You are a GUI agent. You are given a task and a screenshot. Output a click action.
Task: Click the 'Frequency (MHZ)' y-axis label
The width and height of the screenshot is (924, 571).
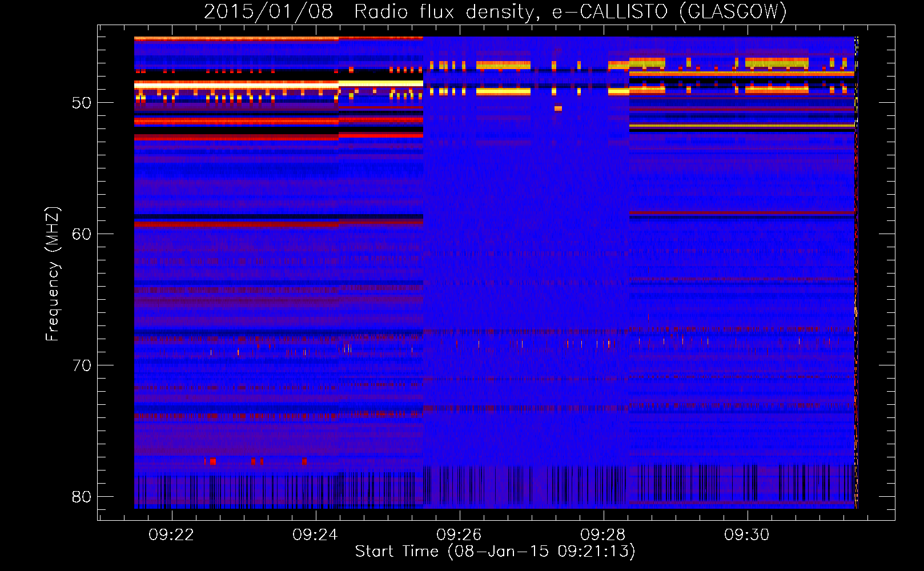click(53, 274)
